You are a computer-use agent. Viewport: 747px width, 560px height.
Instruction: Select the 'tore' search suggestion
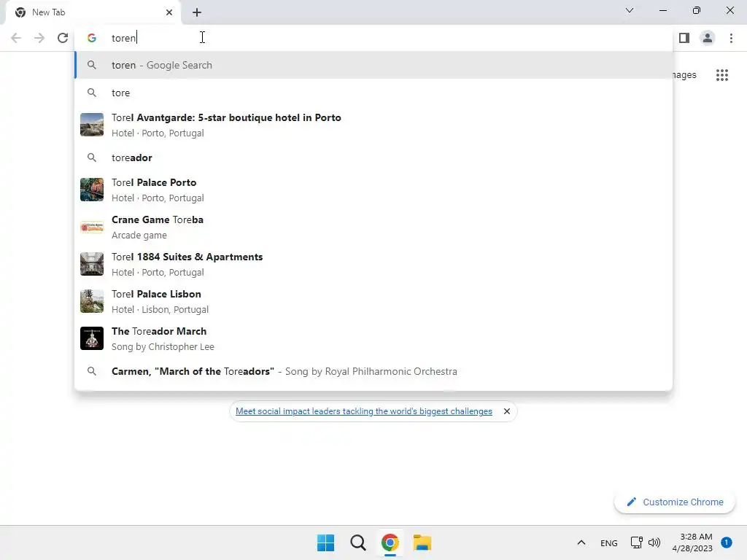point(373,93)
